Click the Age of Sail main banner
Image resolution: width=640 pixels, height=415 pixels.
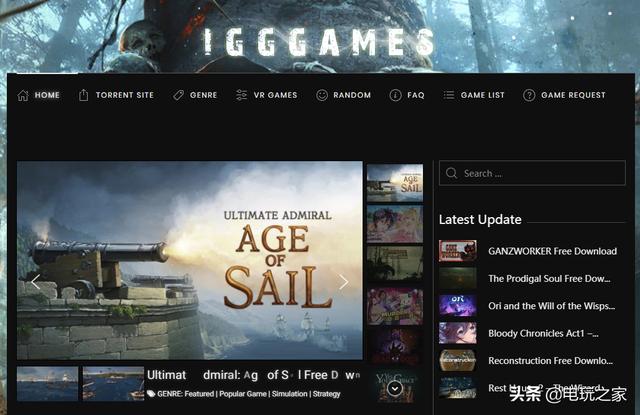coord(190,260)
